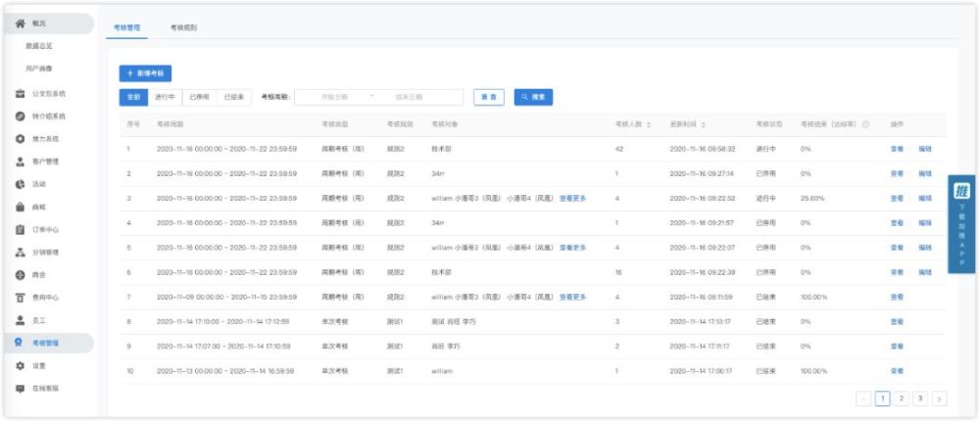Viewport: 980px width, 421px height.
Task: Click the 开始日期 field
Action: 335,98
